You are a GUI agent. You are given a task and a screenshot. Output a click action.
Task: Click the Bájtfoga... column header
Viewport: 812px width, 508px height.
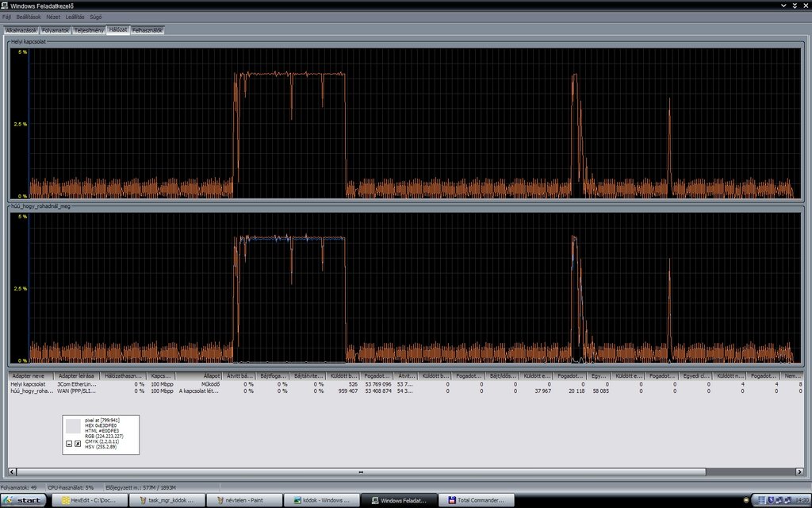[273, 375]
